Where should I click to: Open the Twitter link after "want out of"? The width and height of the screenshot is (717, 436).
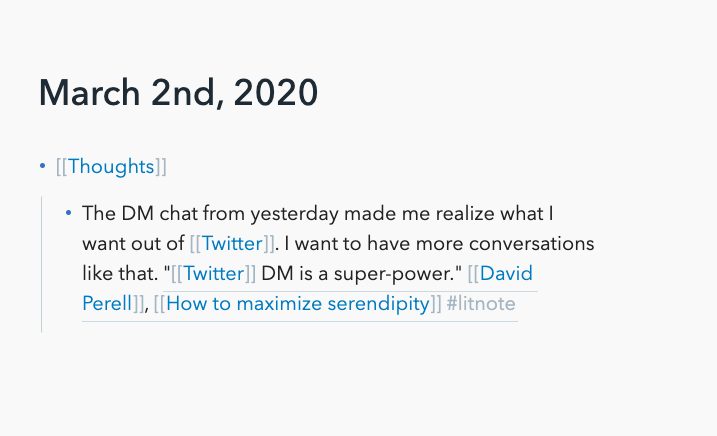tap(232, 243)
